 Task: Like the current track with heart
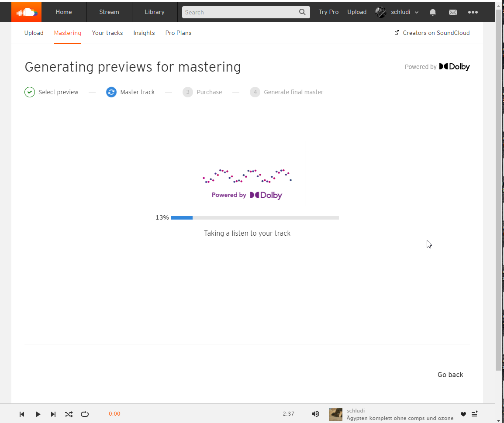click(463, 414)
